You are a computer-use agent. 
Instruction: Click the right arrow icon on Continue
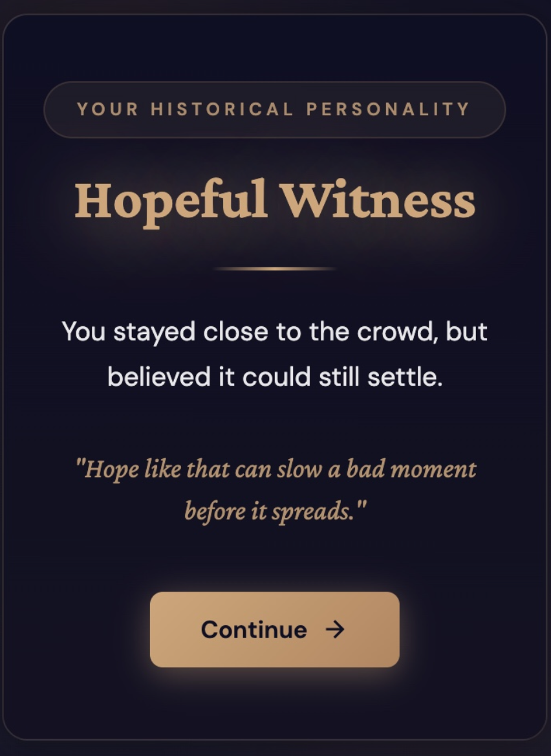pyautogui.click(x=335, y=629)
